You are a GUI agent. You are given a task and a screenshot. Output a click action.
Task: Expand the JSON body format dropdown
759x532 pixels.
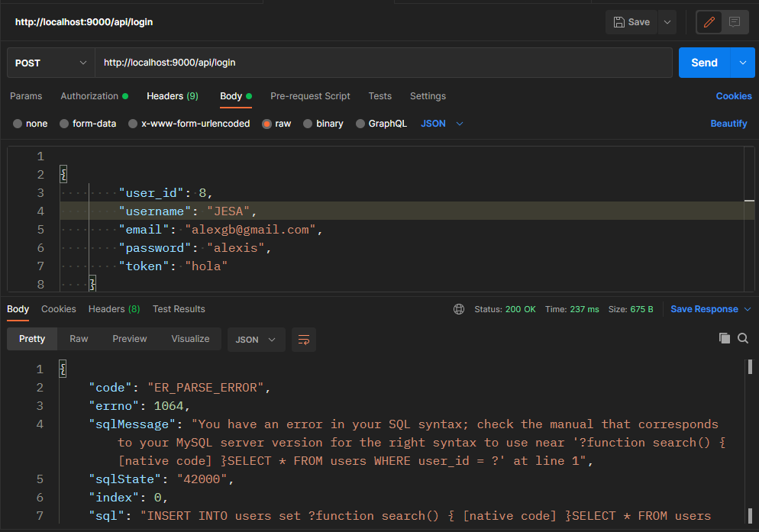(442, 124)
